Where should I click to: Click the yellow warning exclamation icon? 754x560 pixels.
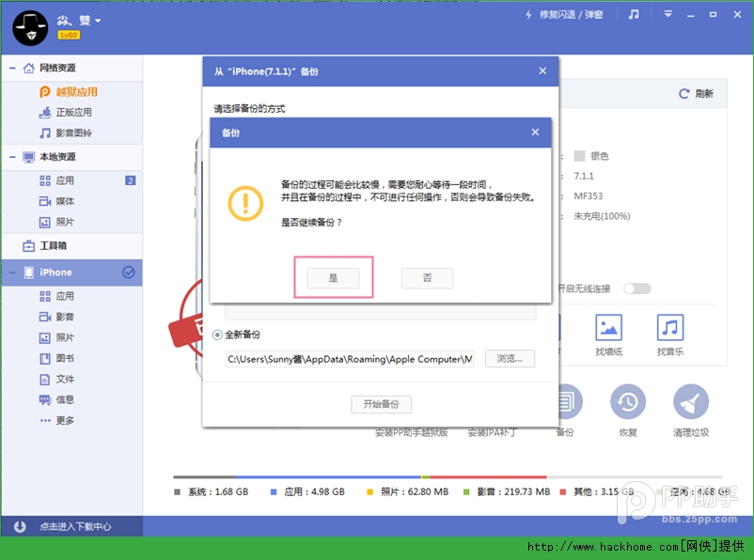(x=245, y=203)
